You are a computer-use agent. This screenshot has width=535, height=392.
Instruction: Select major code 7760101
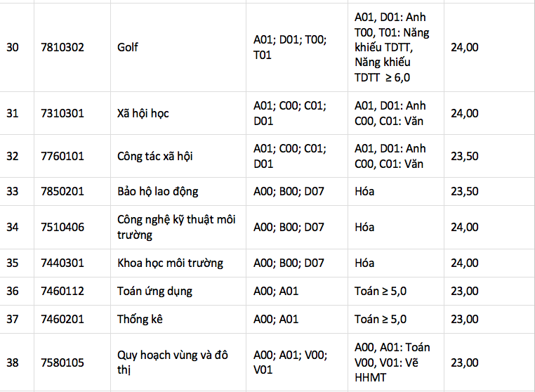pos(62,156)
